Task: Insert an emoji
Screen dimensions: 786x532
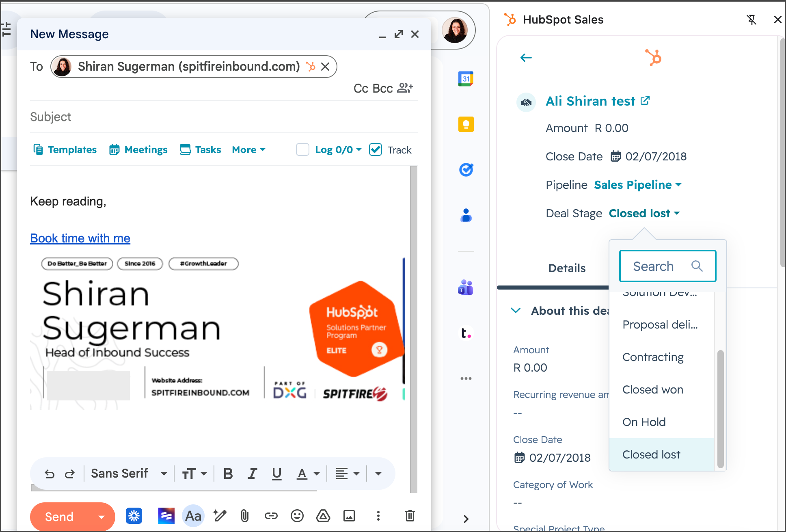Action: [297, 516]
